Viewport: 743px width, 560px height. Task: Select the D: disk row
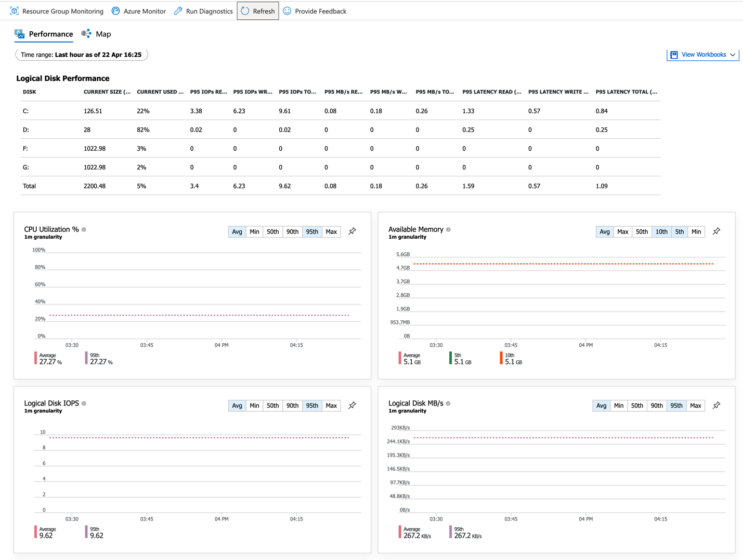(341, 129)
